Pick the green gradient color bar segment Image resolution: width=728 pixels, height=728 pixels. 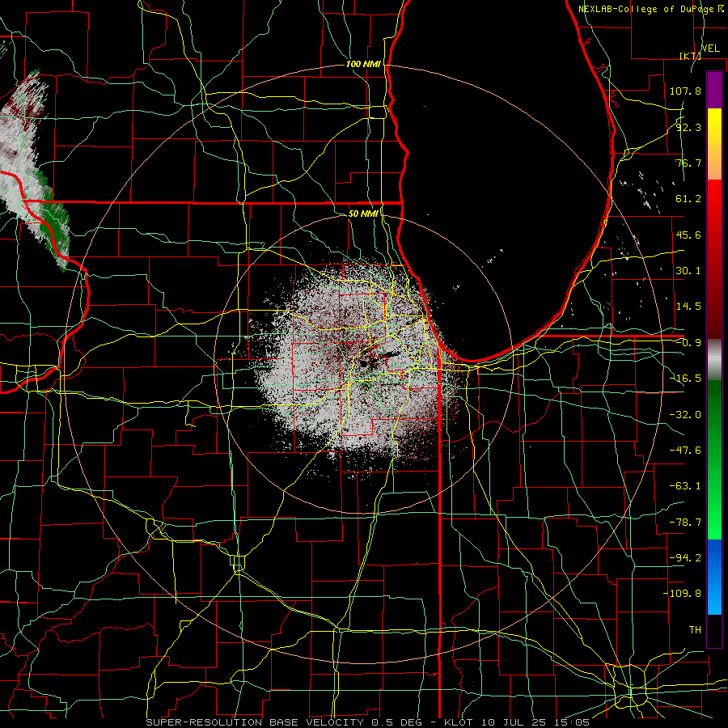714,459
